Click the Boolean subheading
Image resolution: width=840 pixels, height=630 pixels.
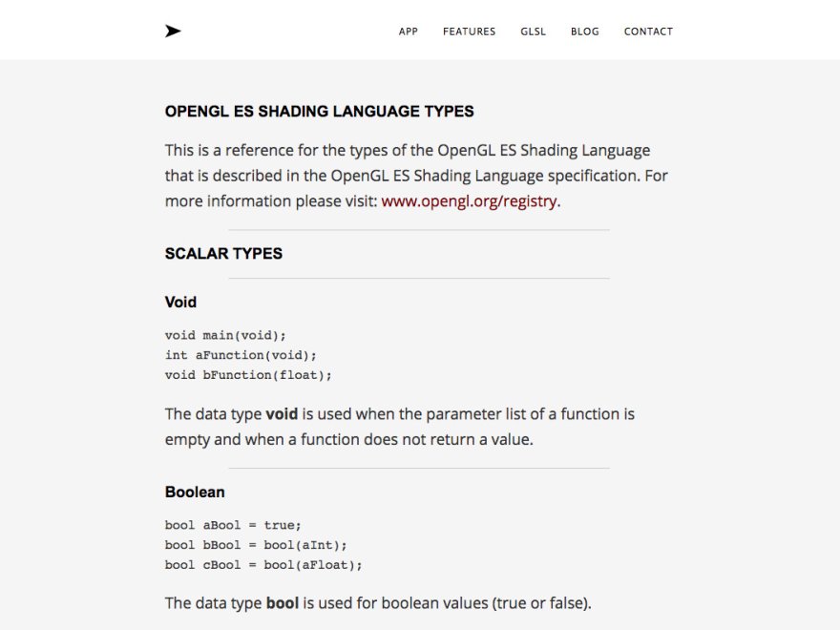pyautogui.click(x=195, y=492)
